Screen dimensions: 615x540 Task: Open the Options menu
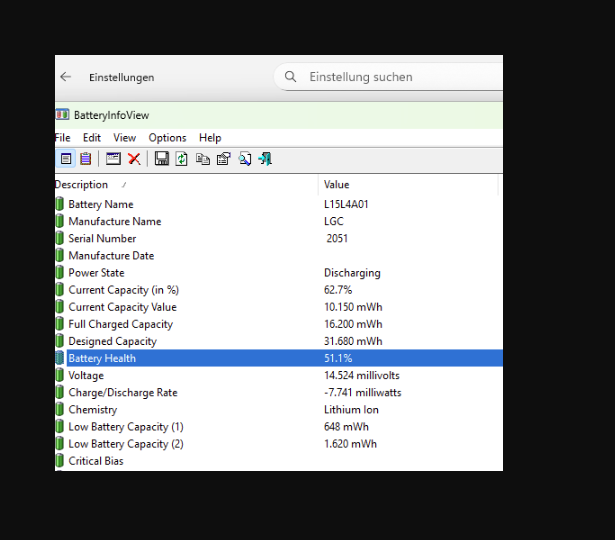167,138
